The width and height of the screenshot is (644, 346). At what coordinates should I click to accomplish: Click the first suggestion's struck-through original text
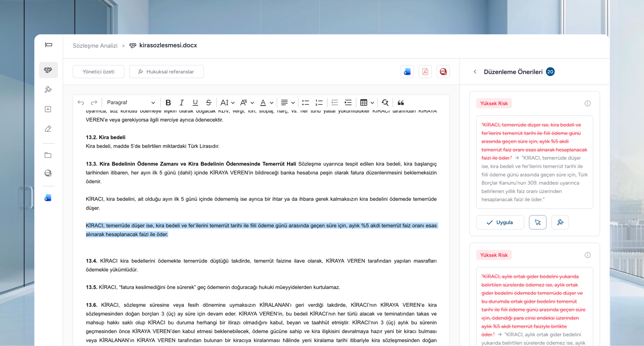point(534,141)
